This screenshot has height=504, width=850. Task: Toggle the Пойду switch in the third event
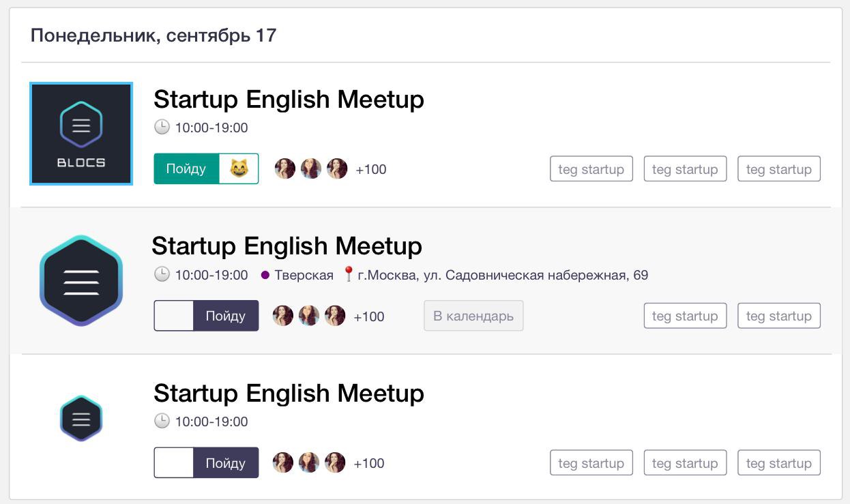206,462
